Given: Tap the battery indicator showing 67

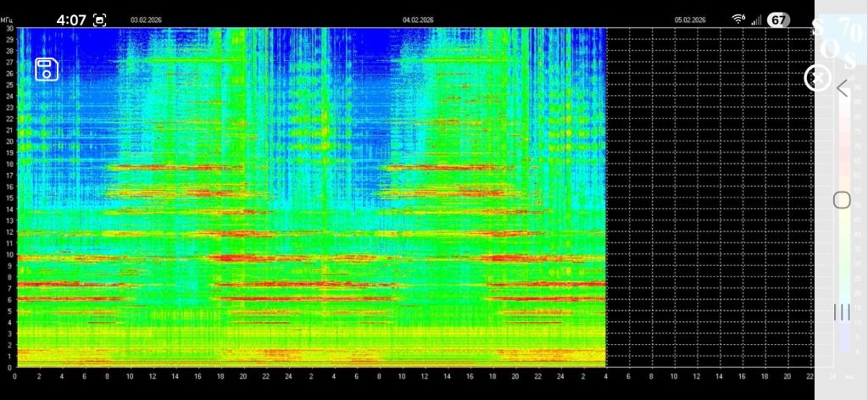Looking at the screenshot, I should tap(778, 19).
